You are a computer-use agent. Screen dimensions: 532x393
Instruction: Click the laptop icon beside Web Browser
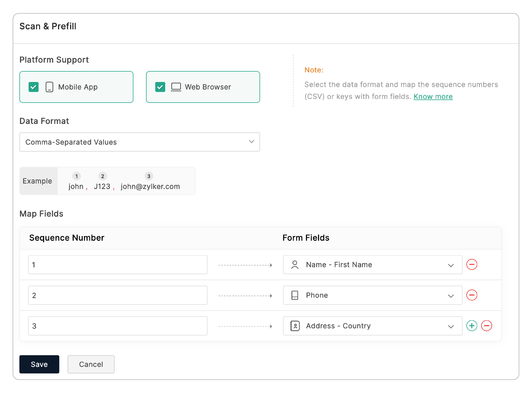[x=176, y=87]
